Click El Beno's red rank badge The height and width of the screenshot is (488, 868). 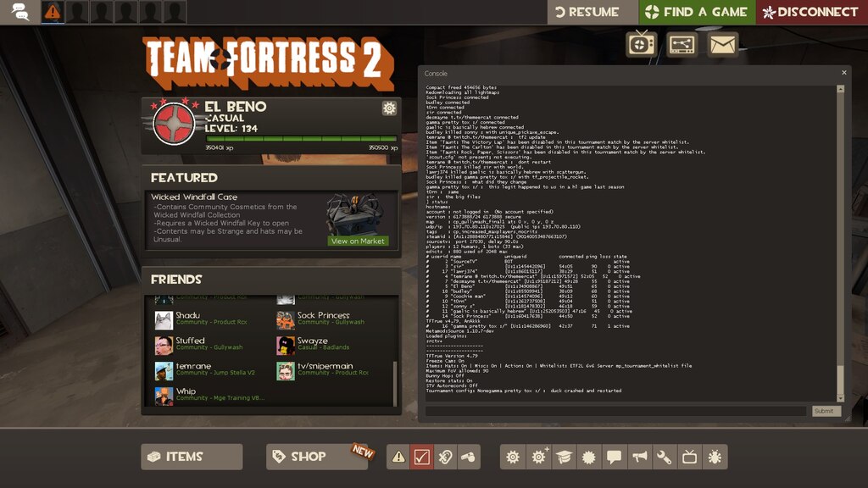coord(174,124)
